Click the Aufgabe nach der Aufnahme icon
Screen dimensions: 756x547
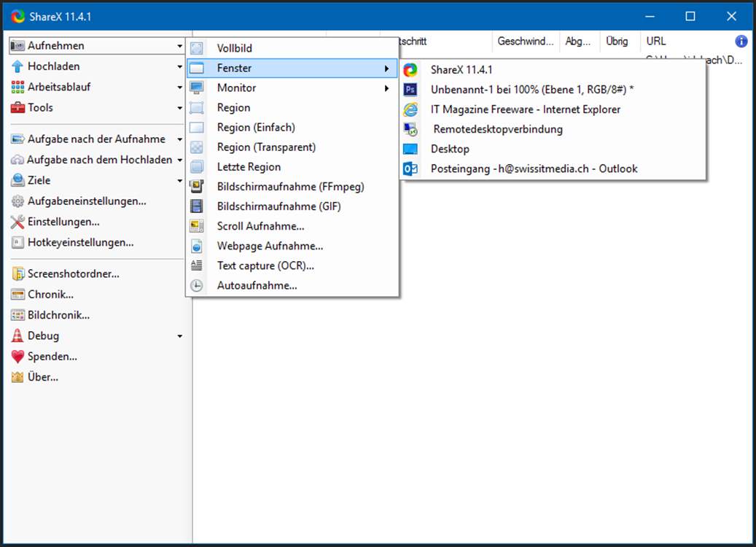coord(17,139)
